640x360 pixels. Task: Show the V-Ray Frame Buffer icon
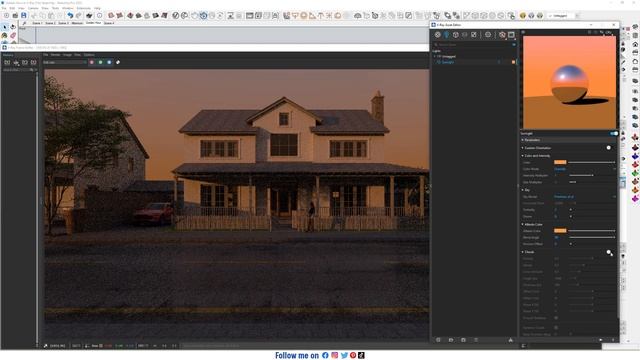click(511, 35)
